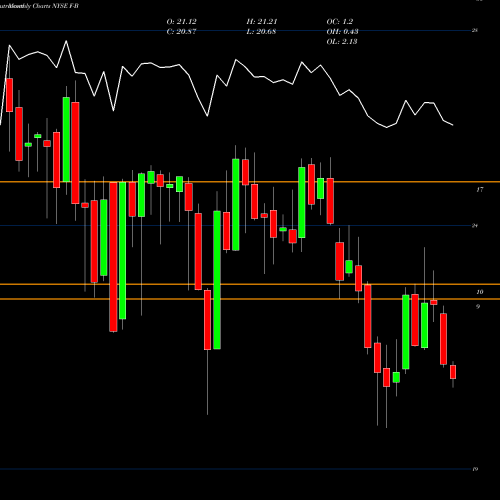Click the 'L: 20.68' low value
The width and height of the screenshot is (500, 500).
(261, 32)
